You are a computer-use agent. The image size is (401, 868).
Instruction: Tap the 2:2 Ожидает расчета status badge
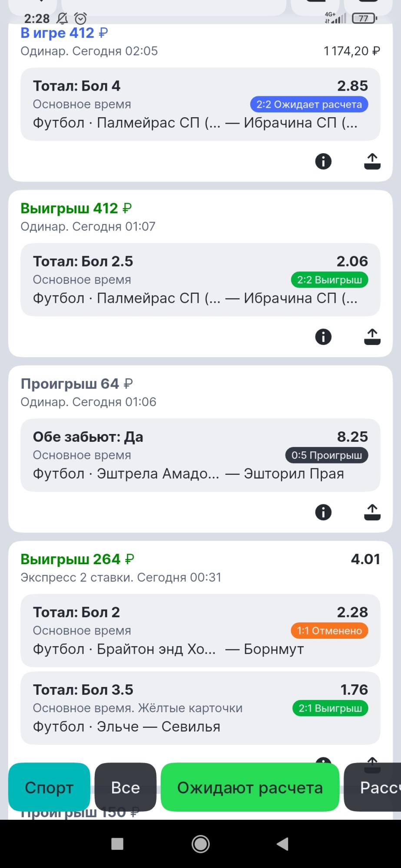[309, 105]
